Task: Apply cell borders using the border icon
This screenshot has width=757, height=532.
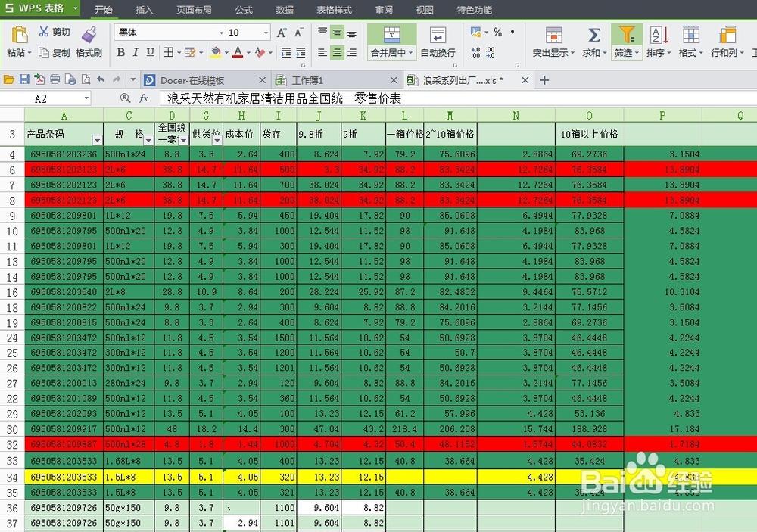Action: point(168,52)
